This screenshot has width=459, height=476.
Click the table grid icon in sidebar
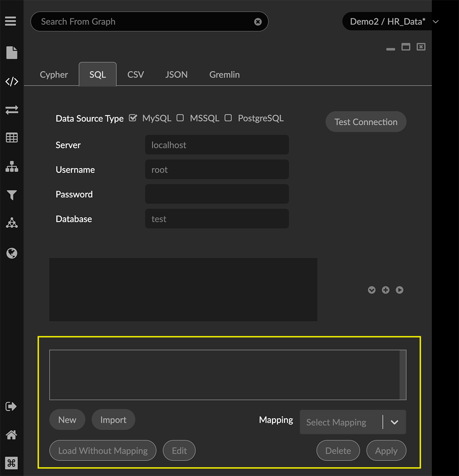pos(11,138)
